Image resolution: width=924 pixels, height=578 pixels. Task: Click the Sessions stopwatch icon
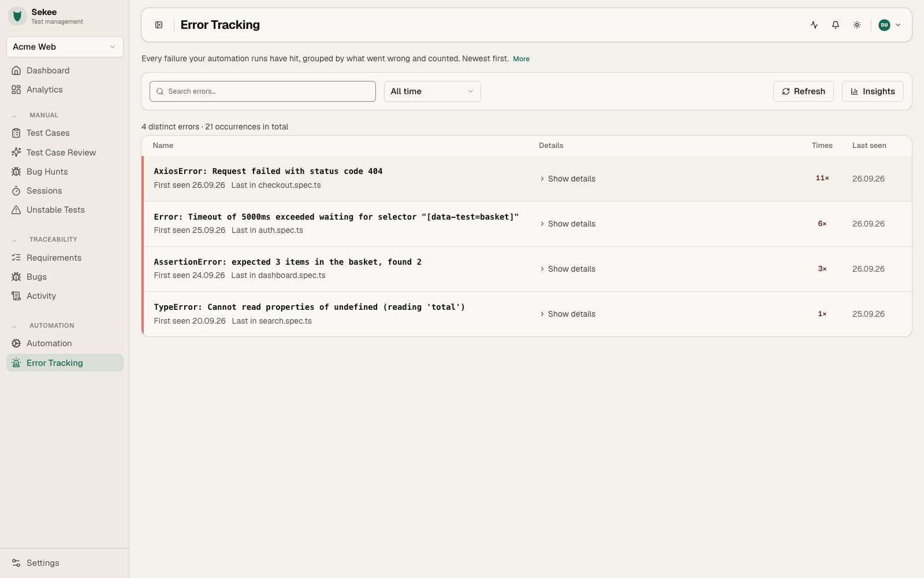point(16,191)
